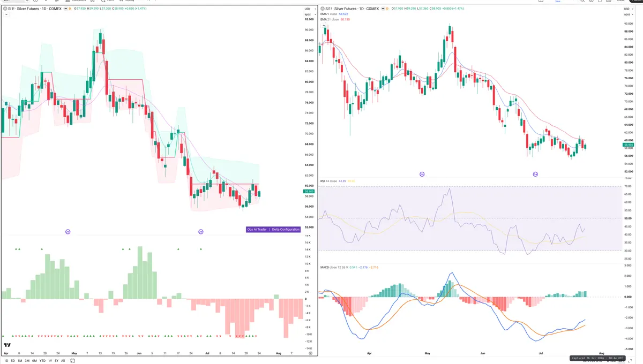Screen dimensions: 643x364
Task: Click the 58.905 current price tag on right chart
Action: (629, 145)
